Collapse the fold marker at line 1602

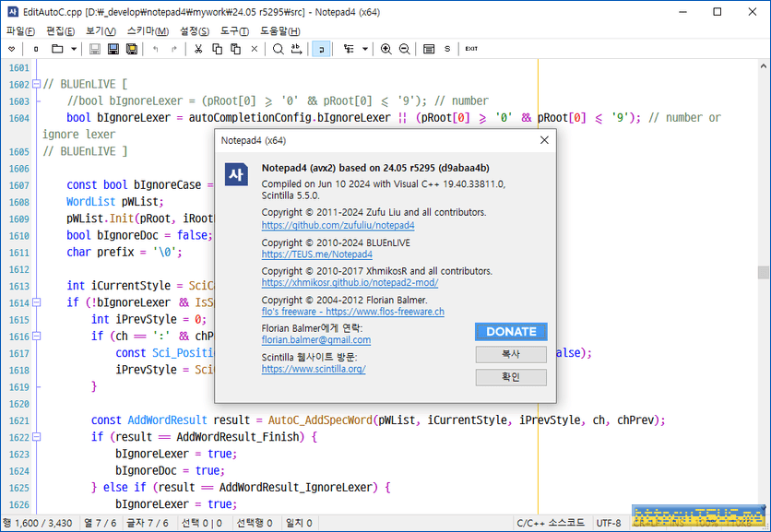pos(36,84)
